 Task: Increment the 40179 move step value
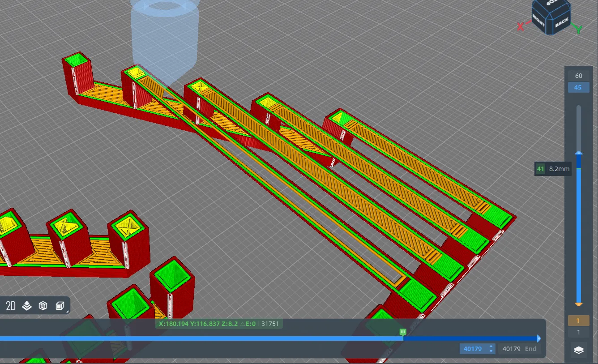[491, 347]
